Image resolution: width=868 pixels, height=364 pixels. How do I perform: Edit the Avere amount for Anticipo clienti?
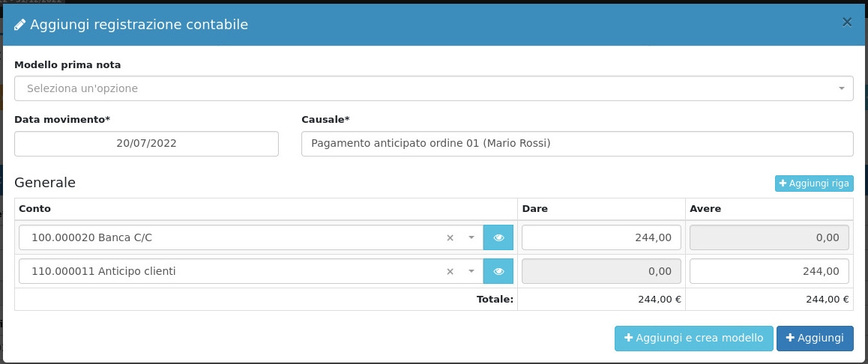tap(769, 271)
